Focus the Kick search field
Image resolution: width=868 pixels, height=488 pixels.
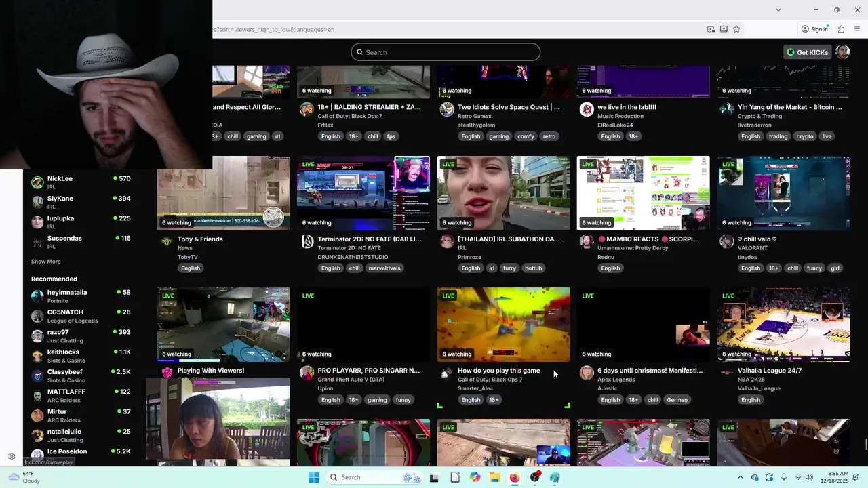[x=446, y=52]
